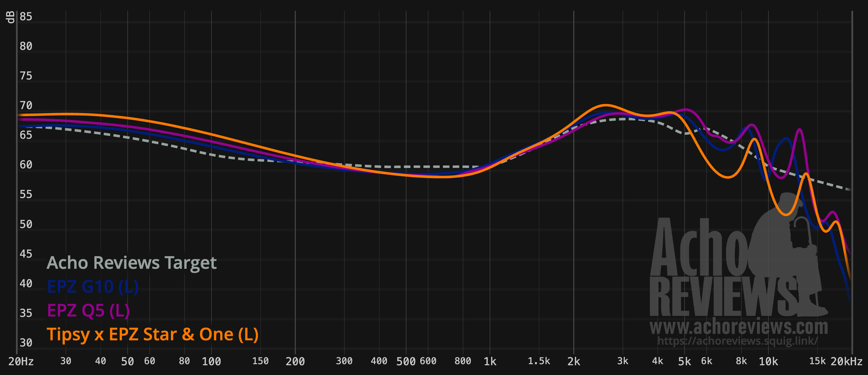Click the 'Tipsy x EPZ Star & One (L)' legend
The width and height of the screenshot is (868, 375).
[x=153, y=335]
